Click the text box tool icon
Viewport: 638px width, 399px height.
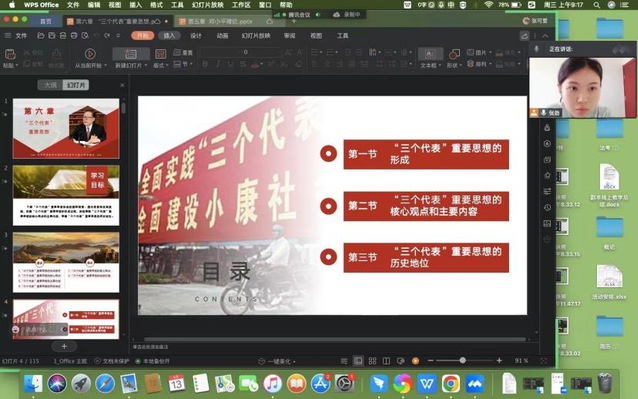click(x=430, y=54)
